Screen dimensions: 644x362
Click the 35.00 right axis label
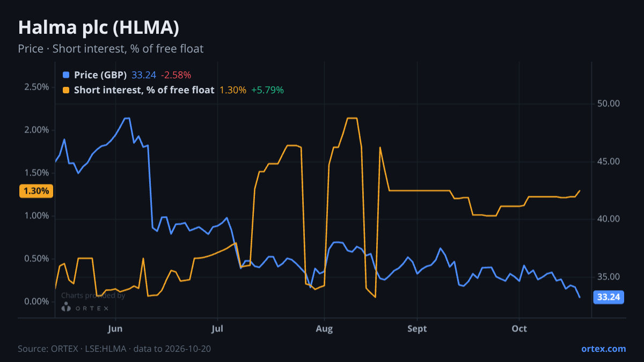[x=609, y=277]
